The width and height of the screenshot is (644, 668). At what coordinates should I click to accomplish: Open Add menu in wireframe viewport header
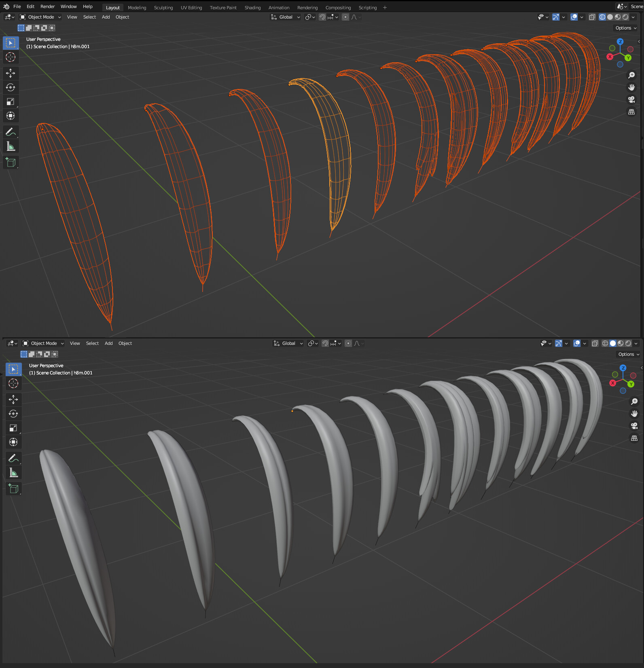[x=106, y=17]
